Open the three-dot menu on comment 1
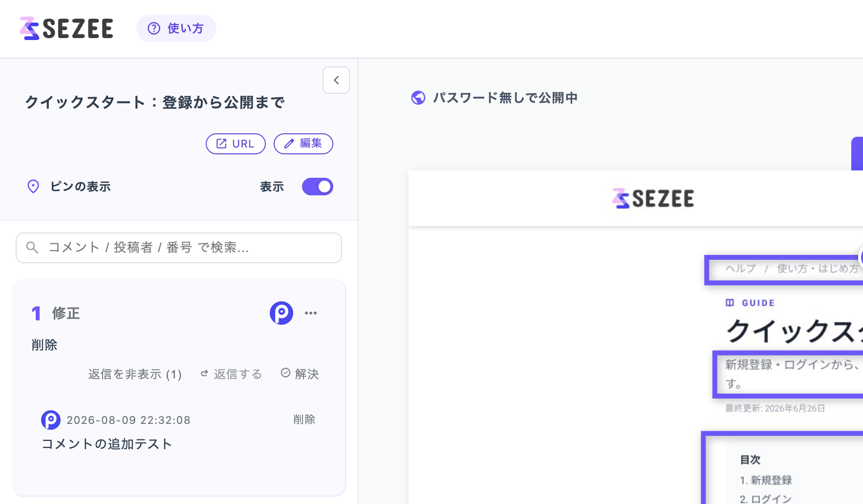The width and height of the screenshot is (863, 504). (x=311, y=313)
